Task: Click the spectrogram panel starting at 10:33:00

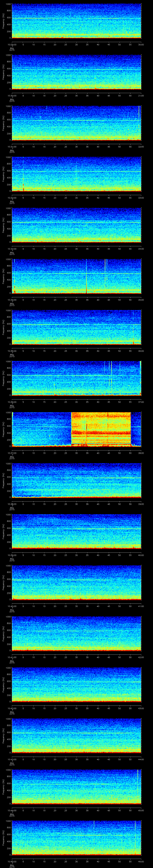Action: (x=76, y=225)
